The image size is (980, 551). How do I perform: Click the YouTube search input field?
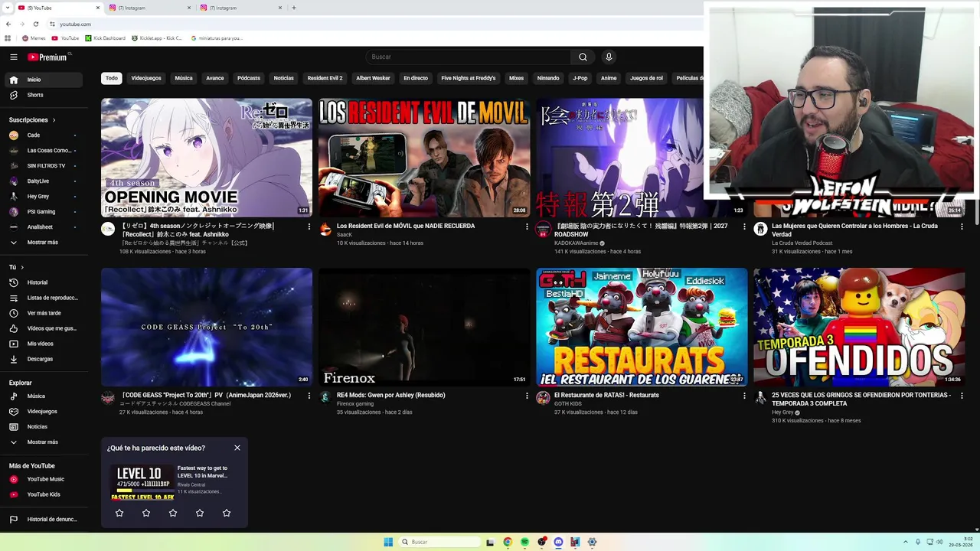click(x=468, y=57)
